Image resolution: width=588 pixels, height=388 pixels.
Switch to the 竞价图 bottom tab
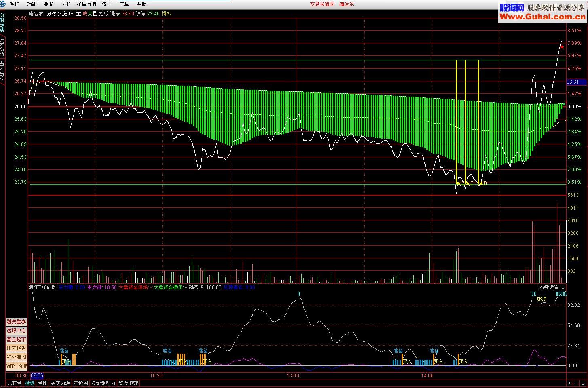[80, 383]
